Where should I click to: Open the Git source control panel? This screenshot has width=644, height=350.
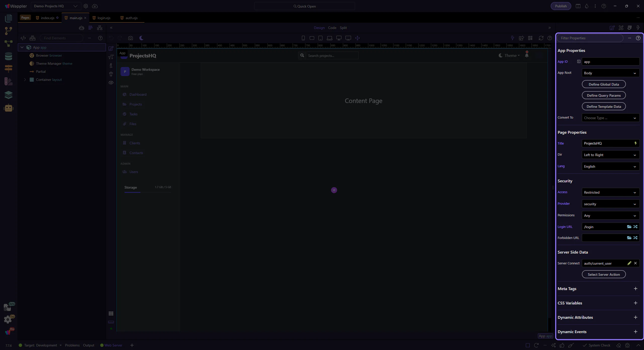point(8,31)
